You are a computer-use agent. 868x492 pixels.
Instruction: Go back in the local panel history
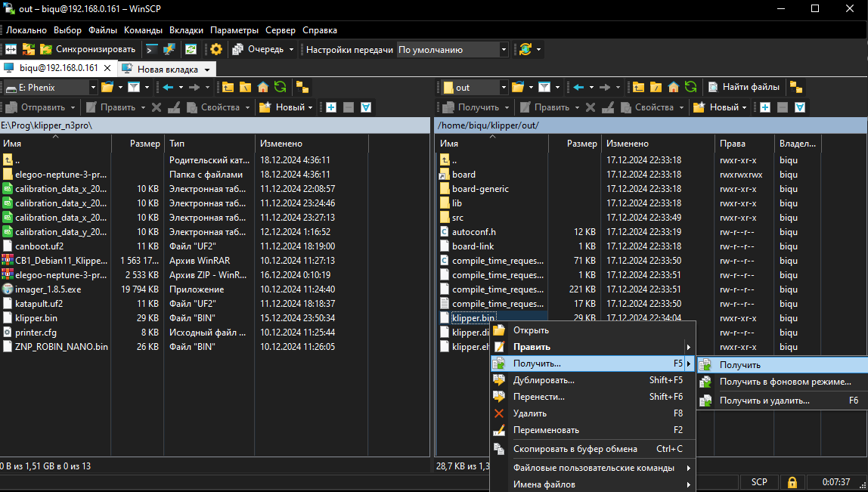[x=169, y=87]
